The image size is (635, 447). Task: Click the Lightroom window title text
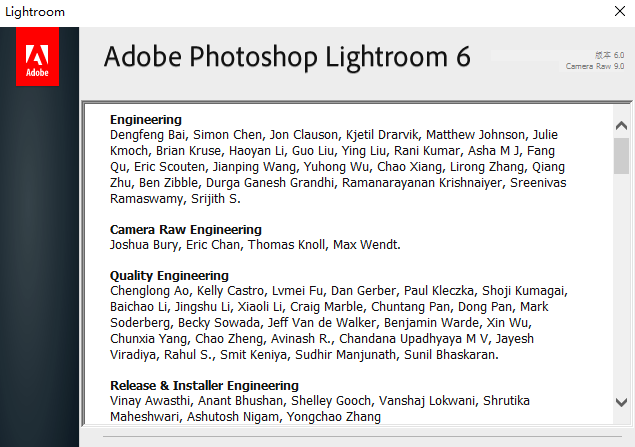(36, 12)
